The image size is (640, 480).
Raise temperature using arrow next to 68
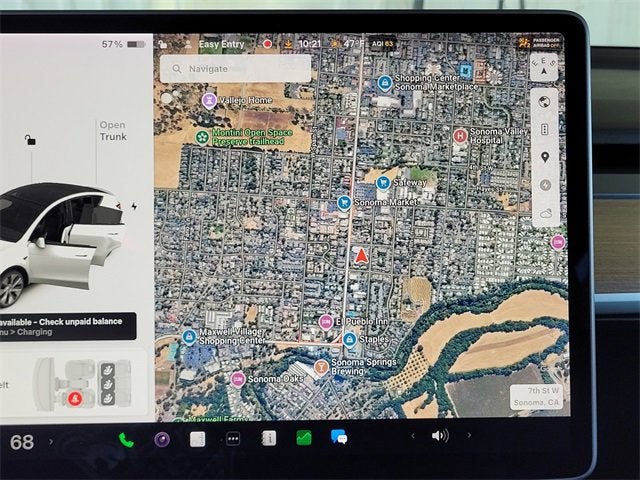(x=51, y=441)
